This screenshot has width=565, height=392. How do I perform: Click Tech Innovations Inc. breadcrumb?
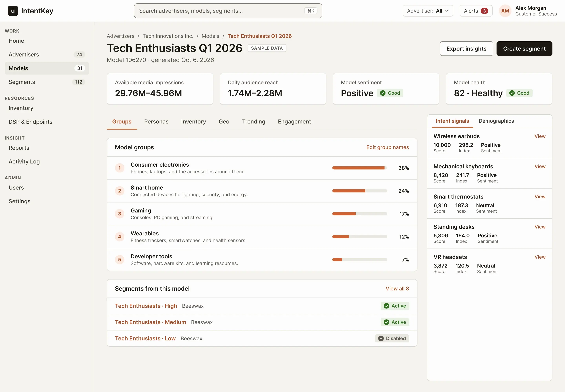click(x=168, y=36)
